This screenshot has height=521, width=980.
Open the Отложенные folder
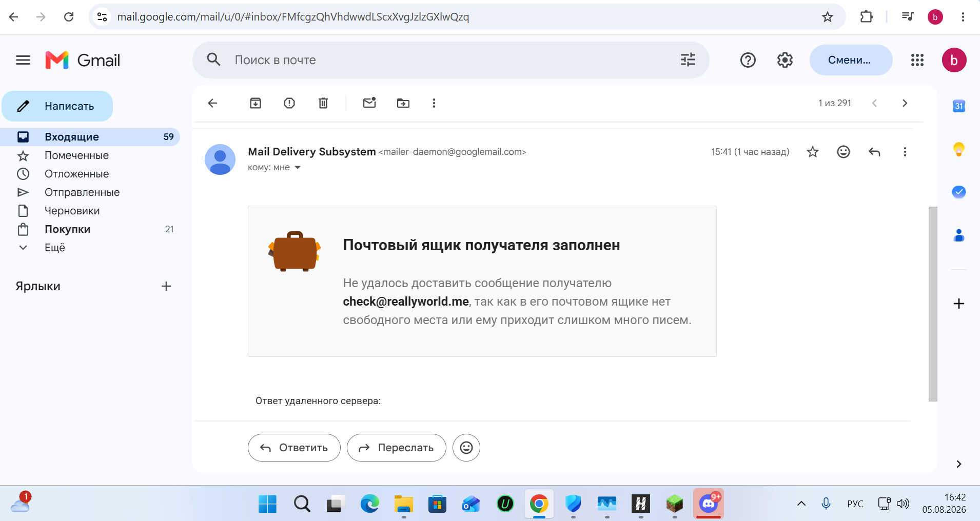point(90,174)
